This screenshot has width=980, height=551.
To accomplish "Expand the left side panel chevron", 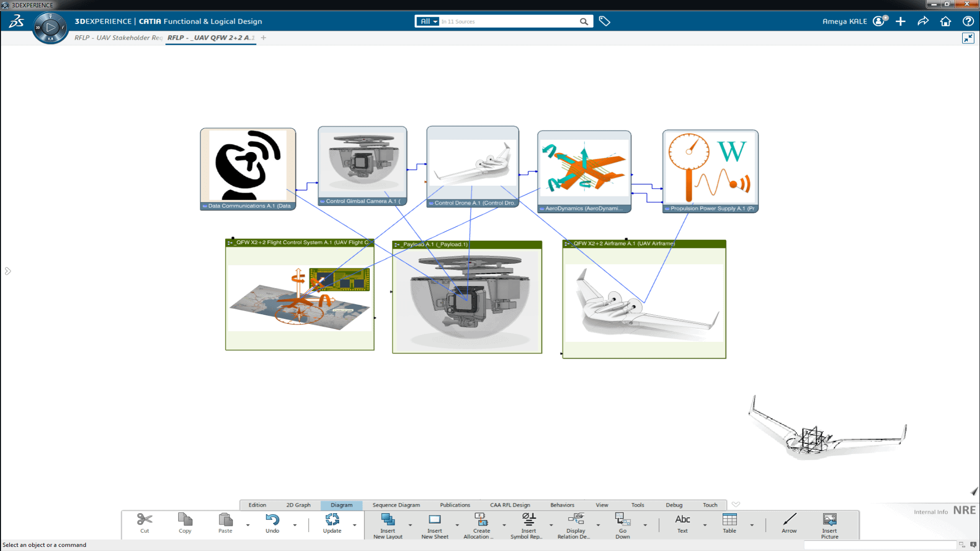I will click(x=8, y=271).
